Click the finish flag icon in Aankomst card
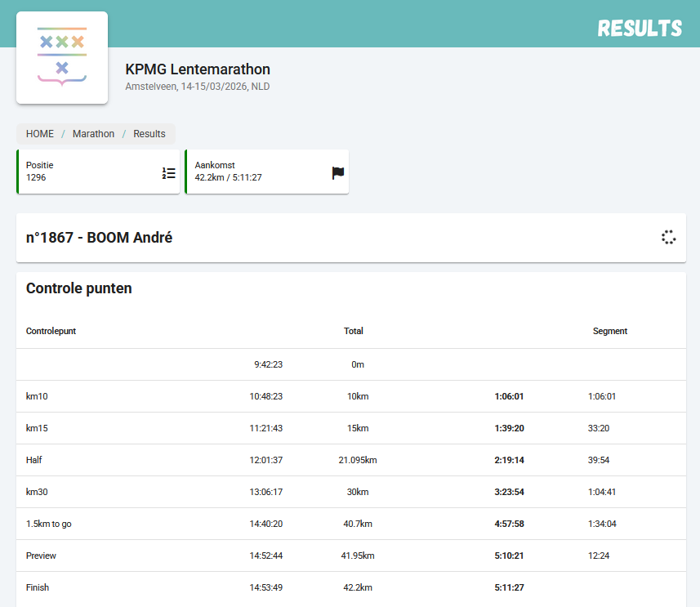Image resolution: width=700 pixels, height=607 pixels. 338,172
